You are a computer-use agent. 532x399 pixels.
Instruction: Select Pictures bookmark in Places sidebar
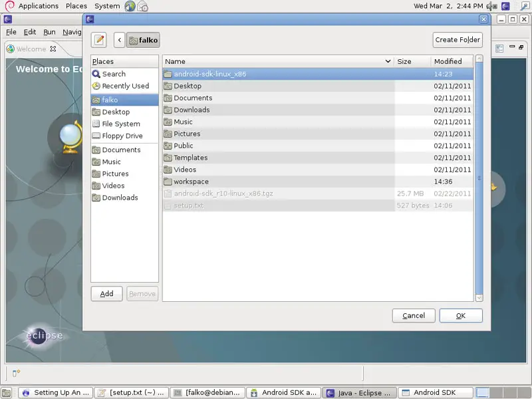(x=125, y=174)
